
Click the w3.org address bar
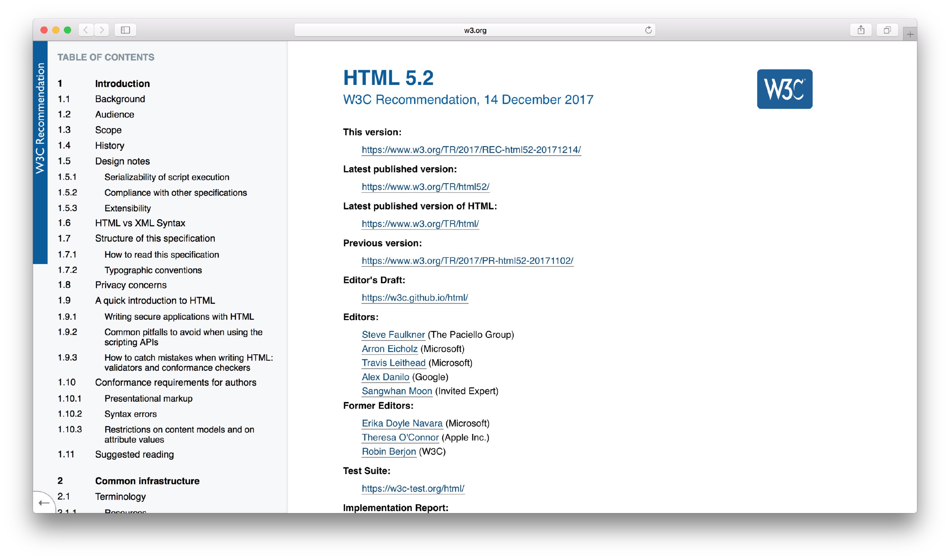[x=475, y=30]
